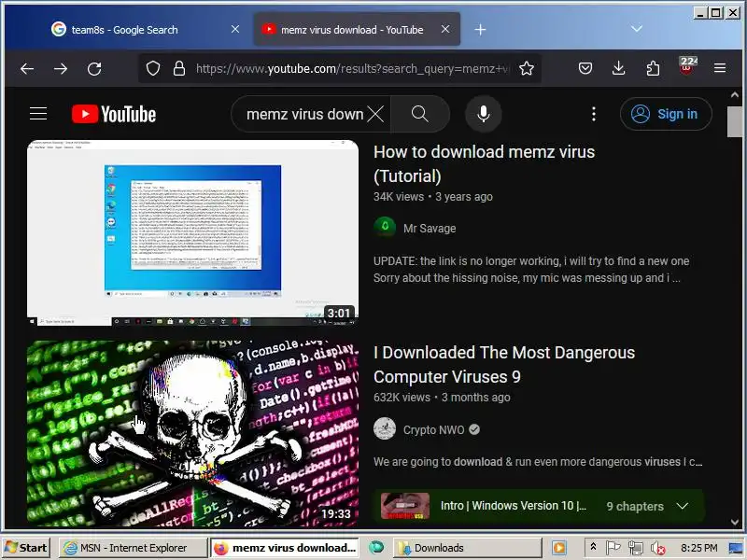Click the Crypto NWO channel avatar
Screen dimensions: 747x560
[385, 428]
